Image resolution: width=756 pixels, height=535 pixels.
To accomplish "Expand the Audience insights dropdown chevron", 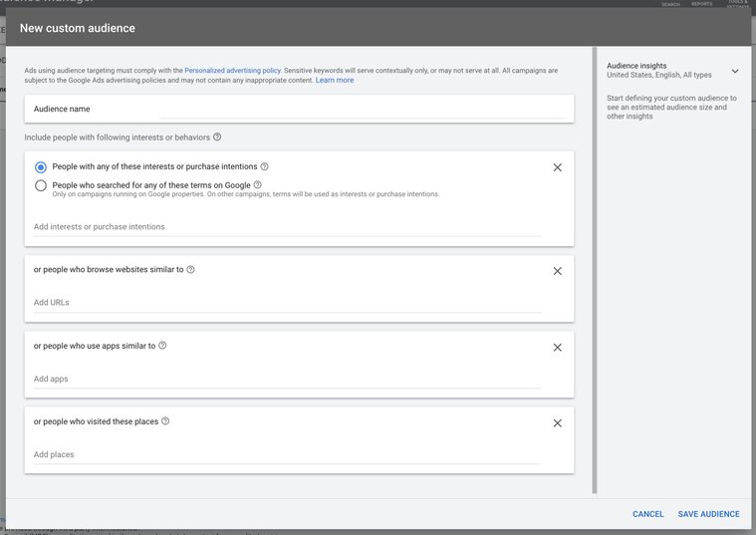I will (735, 71).
